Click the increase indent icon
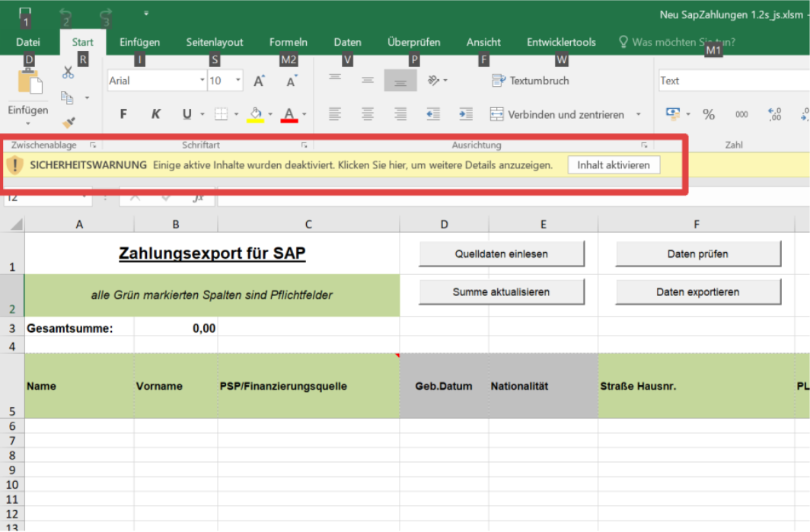The image size is (810, 532). coord(465,114)
